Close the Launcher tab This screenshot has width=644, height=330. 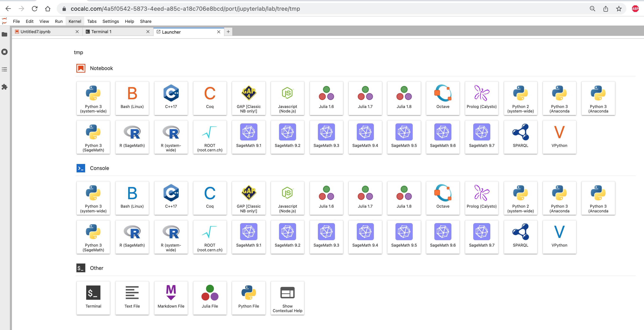pos(219,32)
